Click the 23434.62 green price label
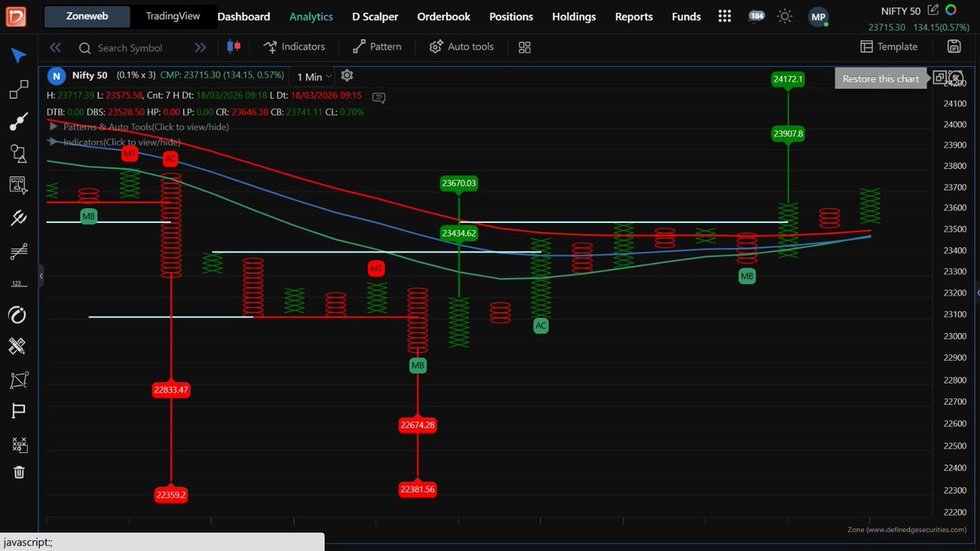The width and height of the screenshot is (980, 551). (x=458, y=233)
